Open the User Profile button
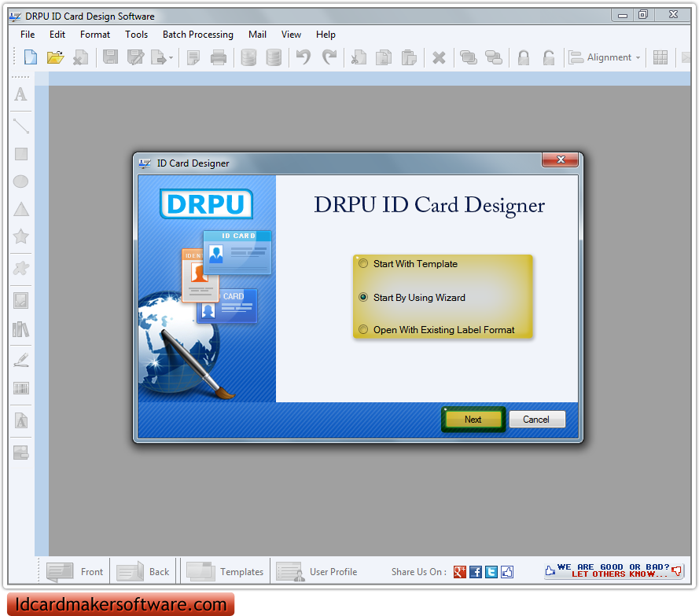The width and height of the screenshot is (699, 616). 317,571
